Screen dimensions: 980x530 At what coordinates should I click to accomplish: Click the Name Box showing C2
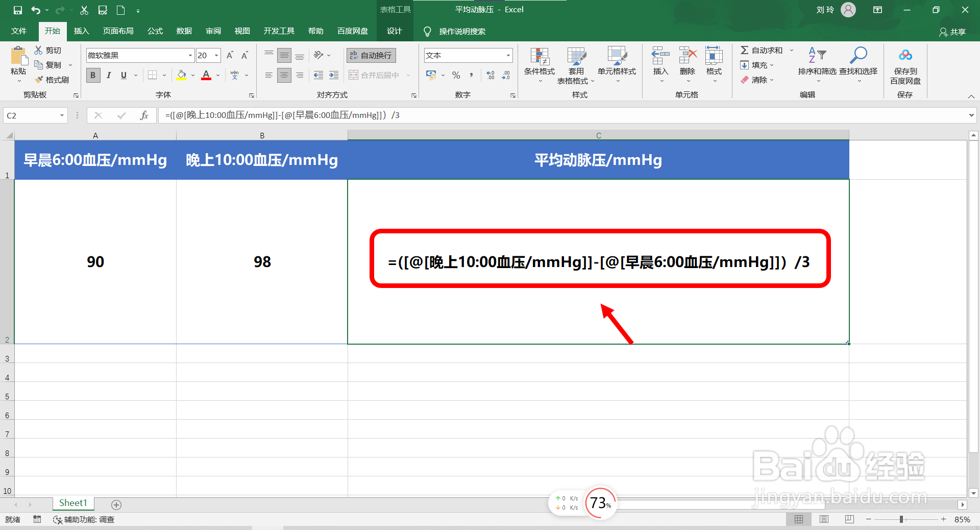point(31,115)
